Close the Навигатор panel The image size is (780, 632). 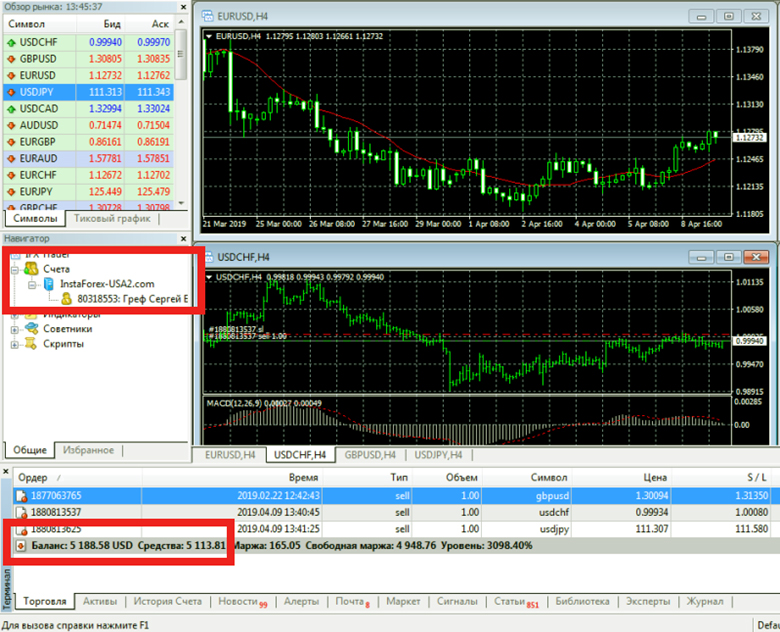[181, 238]
